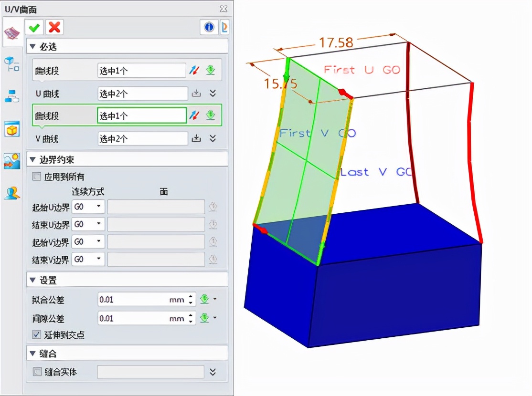The height and width of the screenshot is (396, 532).
Task: Close the U/V曲面 panel
Action: point(223,9)
